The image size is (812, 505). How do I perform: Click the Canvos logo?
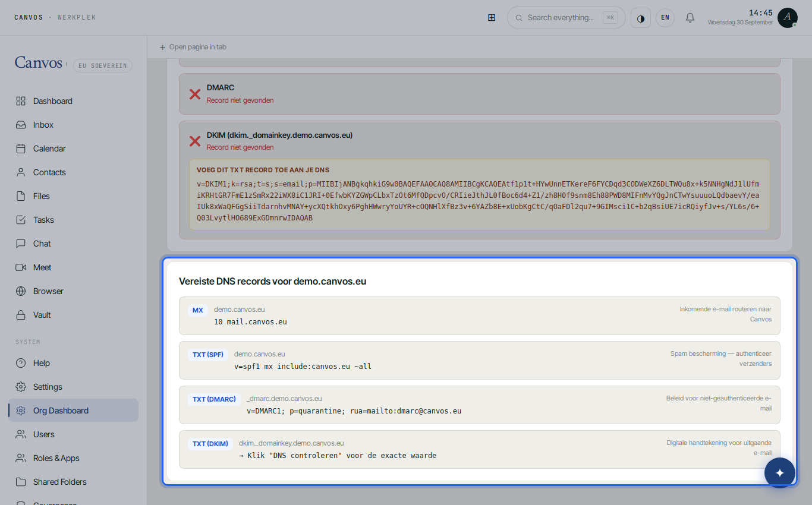point(39,63)
